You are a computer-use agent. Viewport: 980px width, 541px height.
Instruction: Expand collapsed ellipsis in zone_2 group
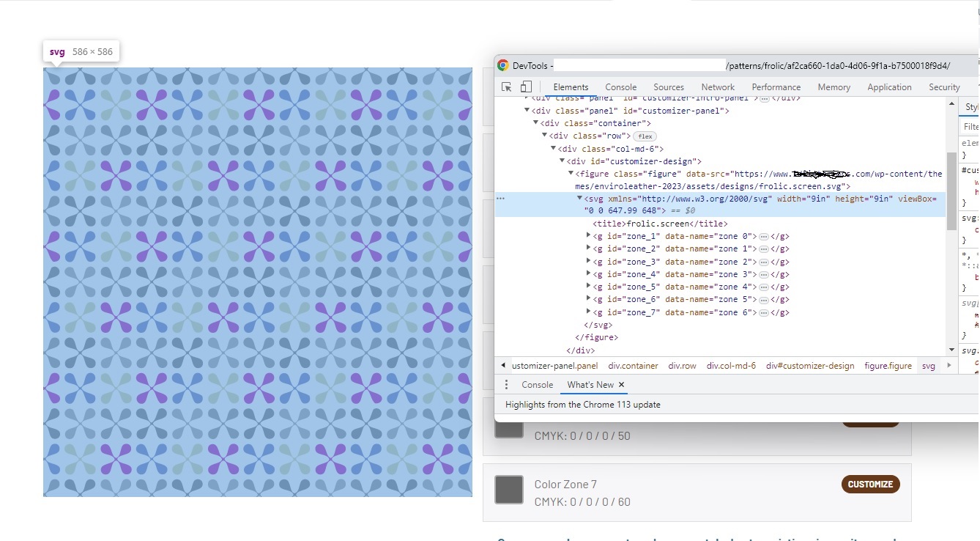coord(763,249)
